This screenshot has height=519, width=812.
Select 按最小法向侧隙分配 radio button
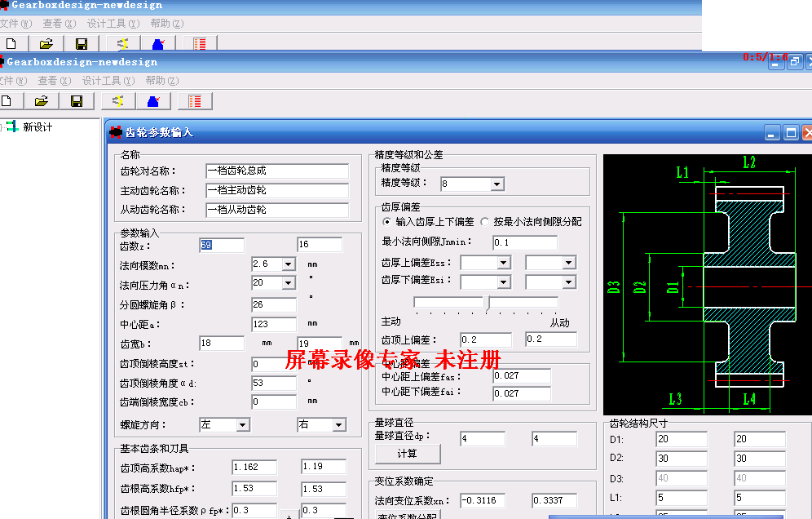(x=485, y=222)
